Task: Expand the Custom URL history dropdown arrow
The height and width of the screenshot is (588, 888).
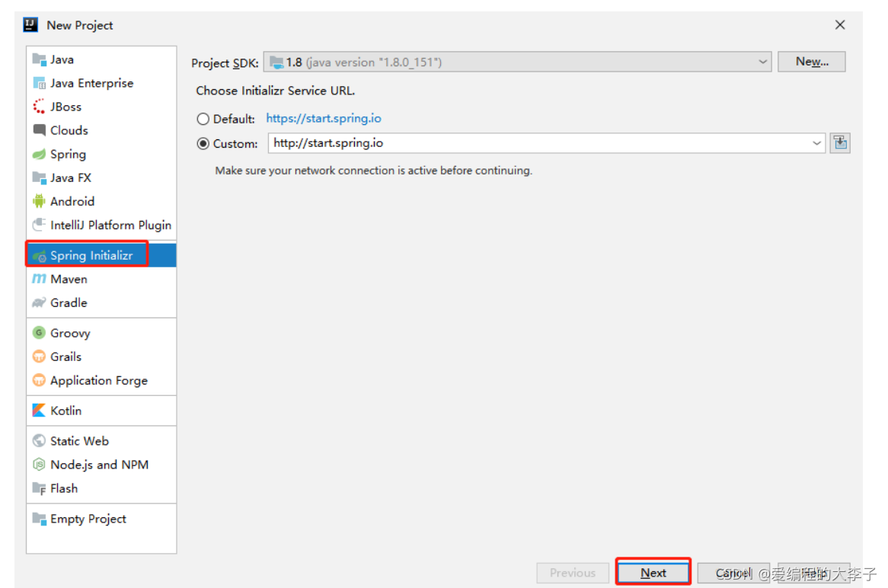Action: [816, 143]
